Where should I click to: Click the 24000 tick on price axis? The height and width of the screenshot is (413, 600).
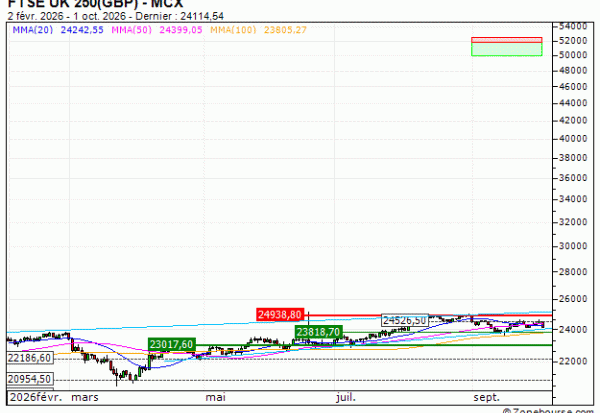pyautogui.click(x=573, y=329)
